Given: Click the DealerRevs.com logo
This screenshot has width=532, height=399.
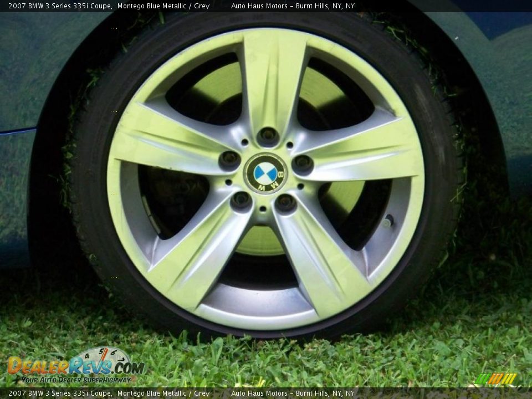Looking at the screenshot, I should 76,365.
